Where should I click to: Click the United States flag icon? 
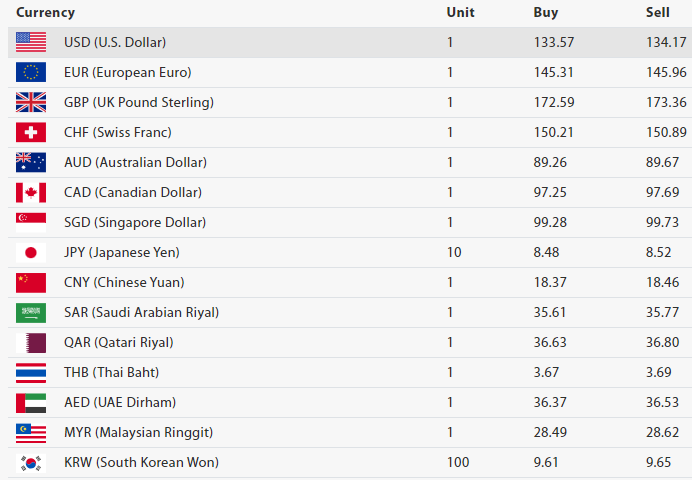point(31,42)
